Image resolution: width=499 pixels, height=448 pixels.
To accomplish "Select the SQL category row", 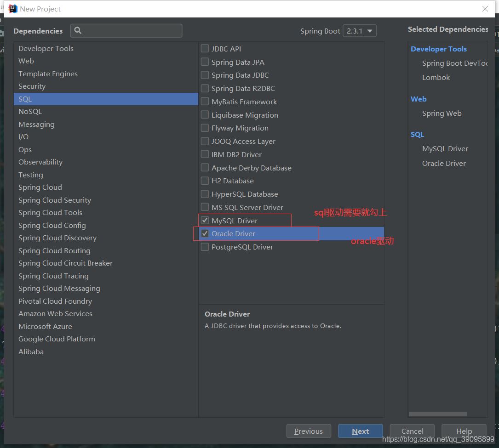I will [106, 99].
